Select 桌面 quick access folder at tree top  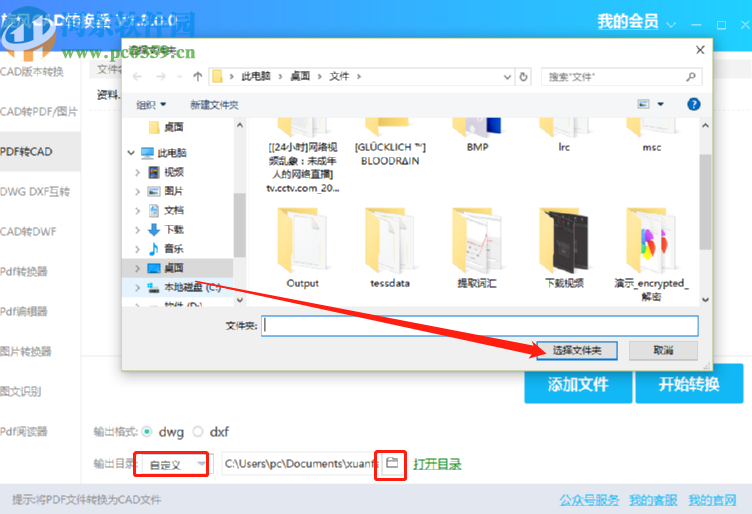pos(166,127)
